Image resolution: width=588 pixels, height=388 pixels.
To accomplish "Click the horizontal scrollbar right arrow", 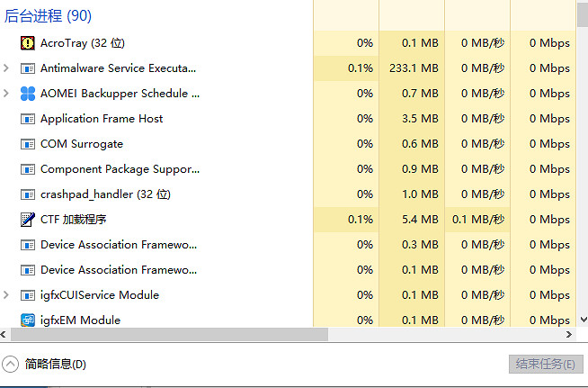I will 569,335.
